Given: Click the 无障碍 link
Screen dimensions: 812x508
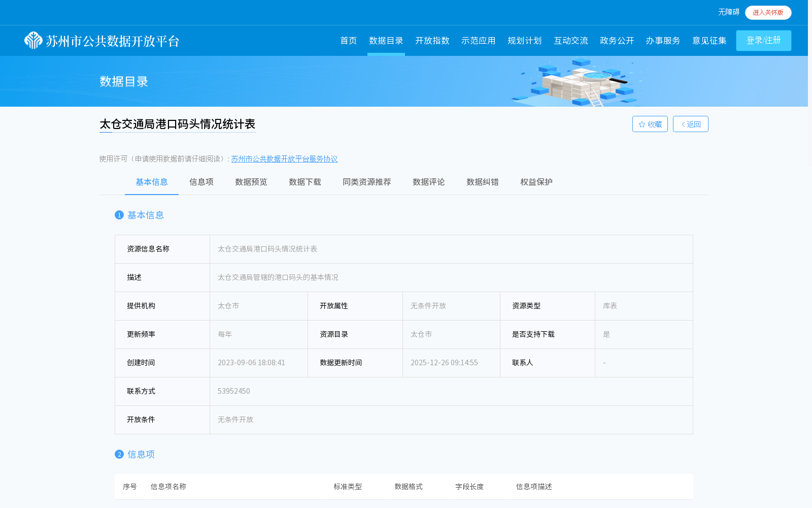Looking at the screenshot, I should [x=729, y=12].
